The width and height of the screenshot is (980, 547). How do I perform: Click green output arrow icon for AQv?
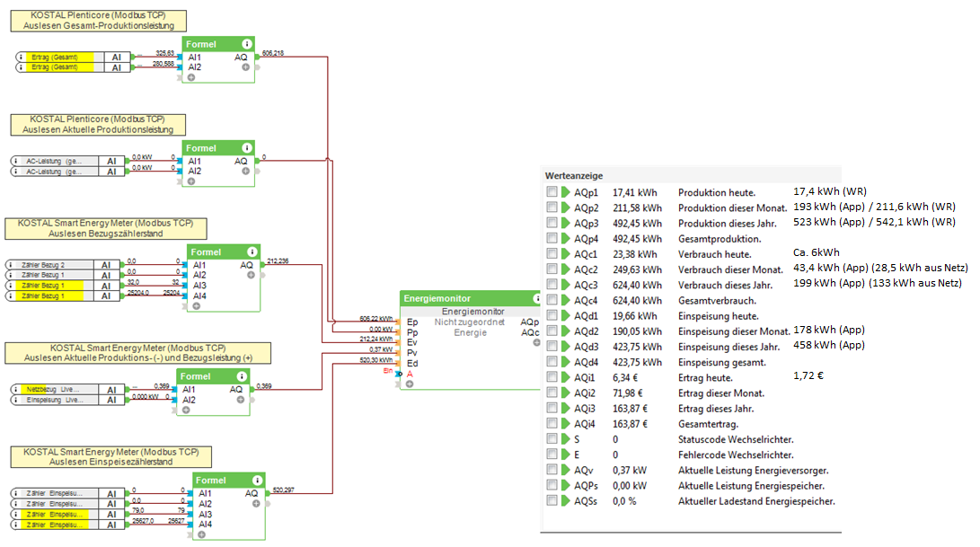(566, 471)
